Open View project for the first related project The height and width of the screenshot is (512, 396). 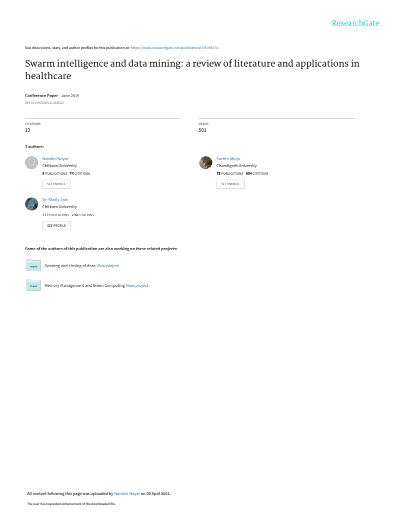tap(108, 266)
